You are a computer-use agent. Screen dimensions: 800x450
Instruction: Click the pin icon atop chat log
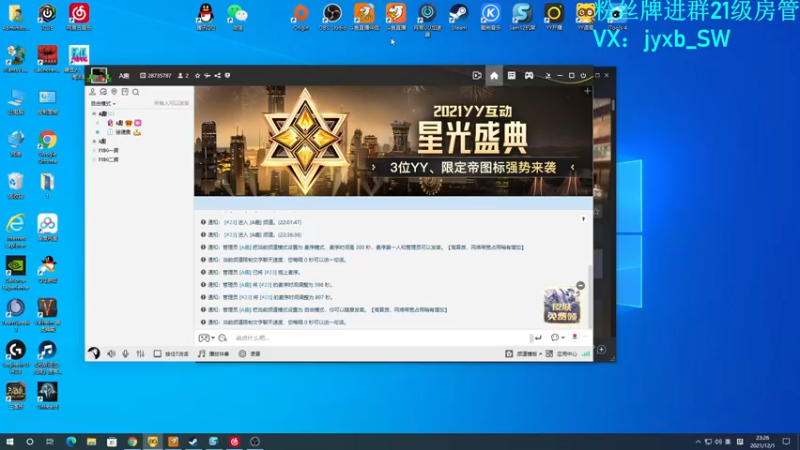click(583, 219)
